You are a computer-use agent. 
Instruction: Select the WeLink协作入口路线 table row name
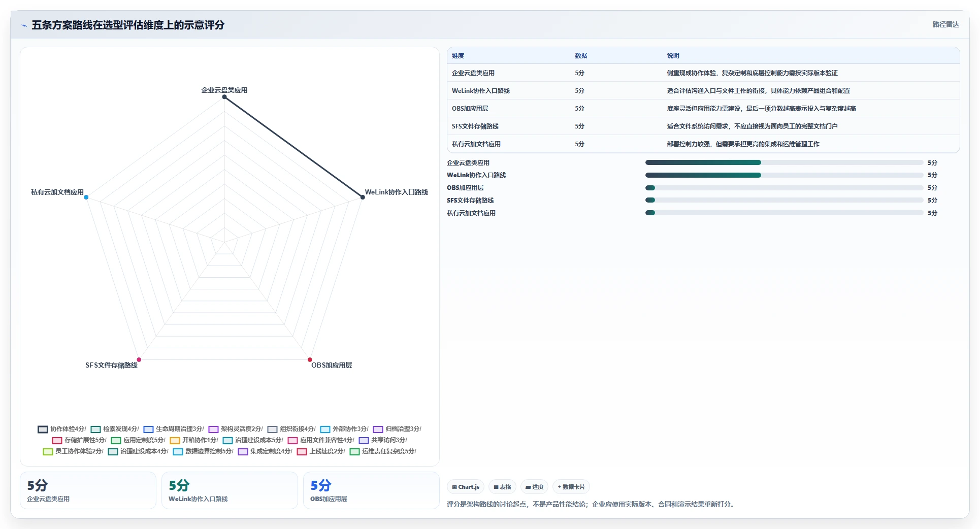[x=481, y=91]
